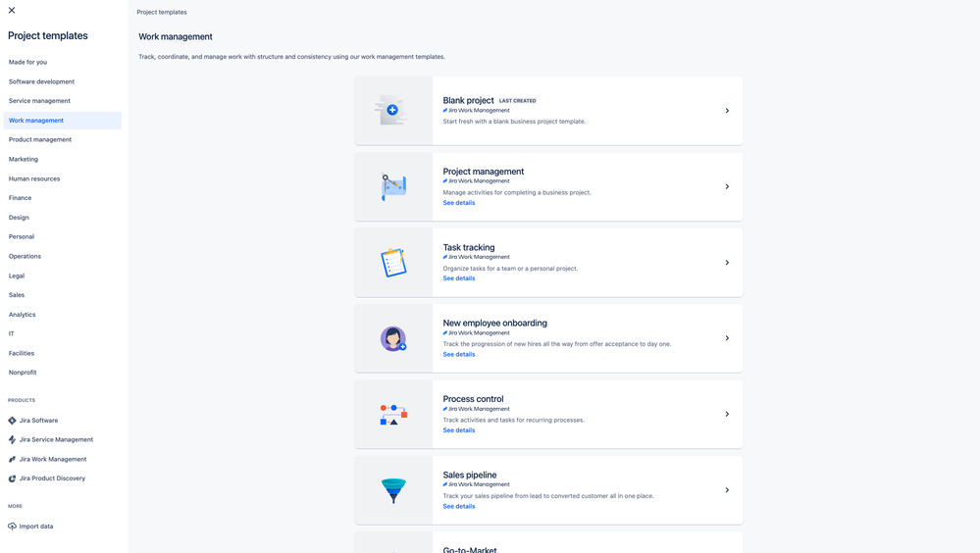This screenshot has width=980, height=553.
Task: Expand Task tracking with chevron arrow
Action: [727, 263]
